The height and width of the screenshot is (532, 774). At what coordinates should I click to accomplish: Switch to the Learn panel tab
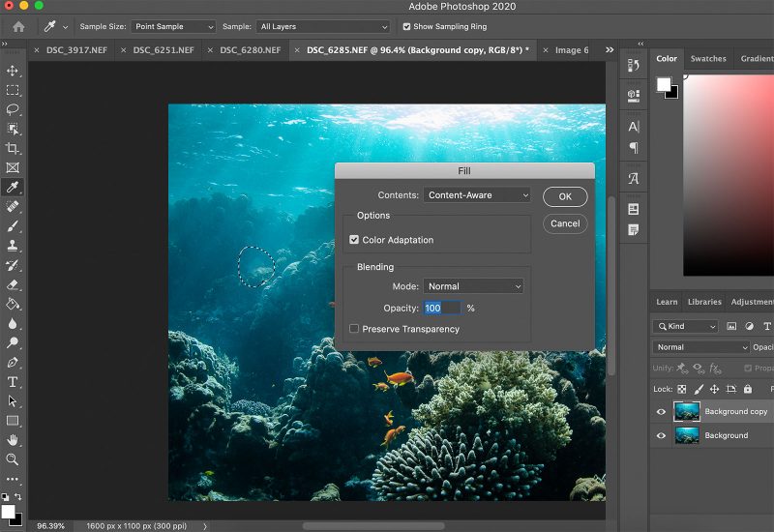[x=667, y=302]
